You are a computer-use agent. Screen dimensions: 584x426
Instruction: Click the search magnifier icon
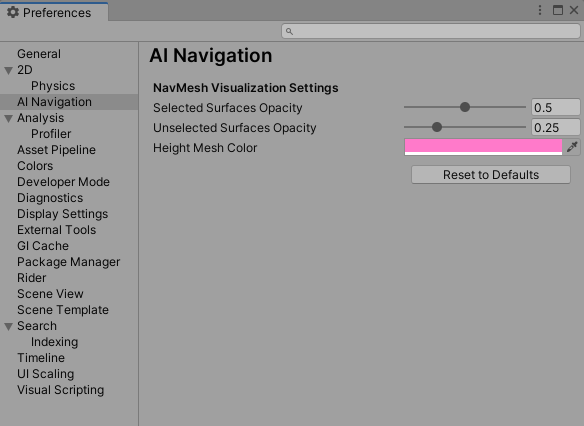pos(289,32)
